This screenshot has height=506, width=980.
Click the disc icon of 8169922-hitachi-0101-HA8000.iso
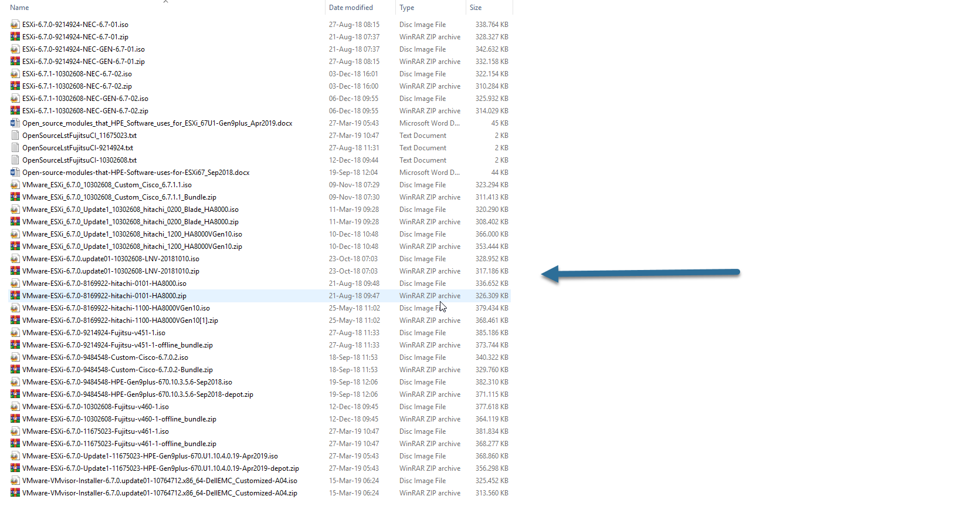15,284
